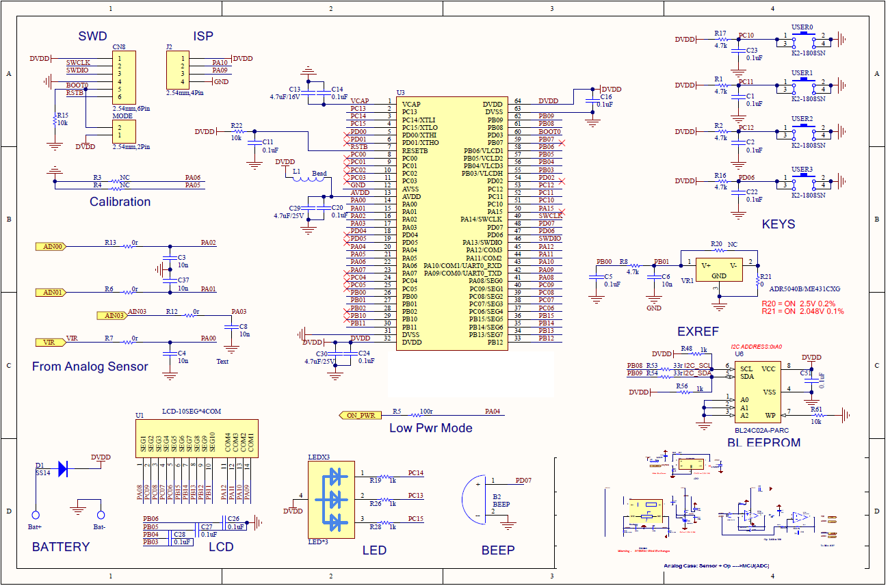Open the Analog Case sub-schematic thumbnail
This screenshot has height=588, width=890.
[x=722, y=505]
